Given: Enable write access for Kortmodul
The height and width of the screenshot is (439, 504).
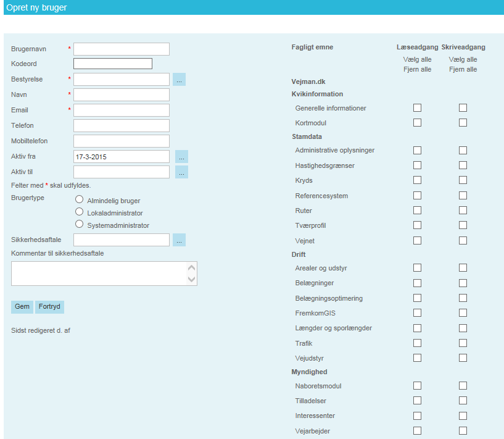Looking at the screenshot, I should pyautogui.click(x=463, y=123).
